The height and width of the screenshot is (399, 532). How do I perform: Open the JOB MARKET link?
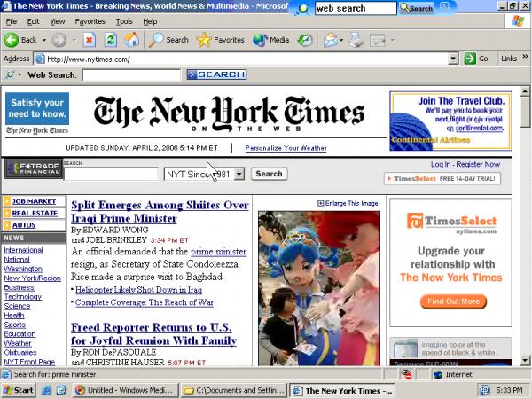point(34,201)
